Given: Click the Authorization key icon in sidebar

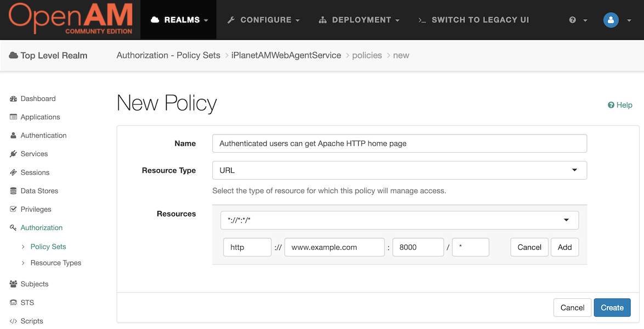Looking at the screenshot, I should click(x=13, y=227).
